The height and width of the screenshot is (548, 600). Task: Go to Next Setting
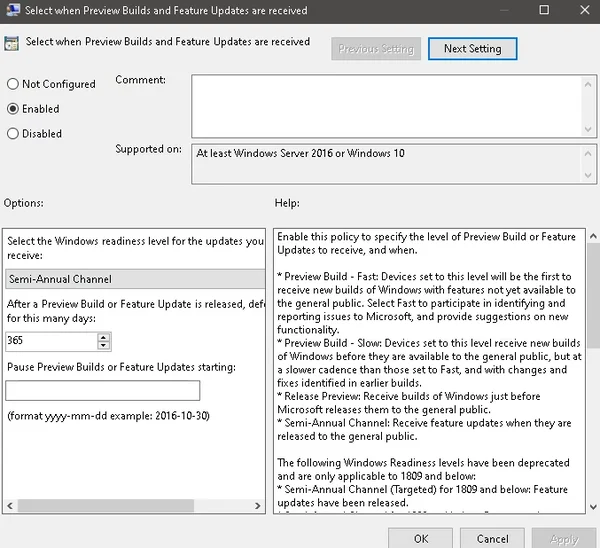[473, 49]
